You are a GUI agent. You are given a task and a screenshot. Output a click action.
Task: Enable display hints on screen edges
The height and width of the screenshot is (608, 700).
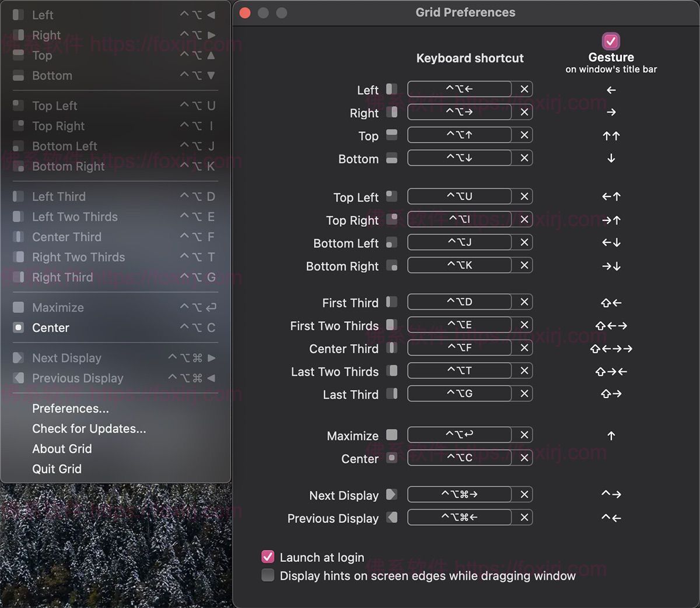(x=268, y=575)
